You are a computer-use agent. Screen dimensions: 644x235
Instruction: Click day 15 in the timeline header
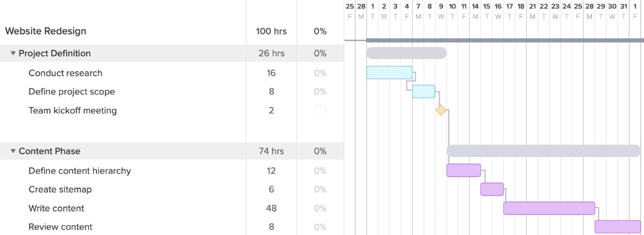(x=487, y=6)
